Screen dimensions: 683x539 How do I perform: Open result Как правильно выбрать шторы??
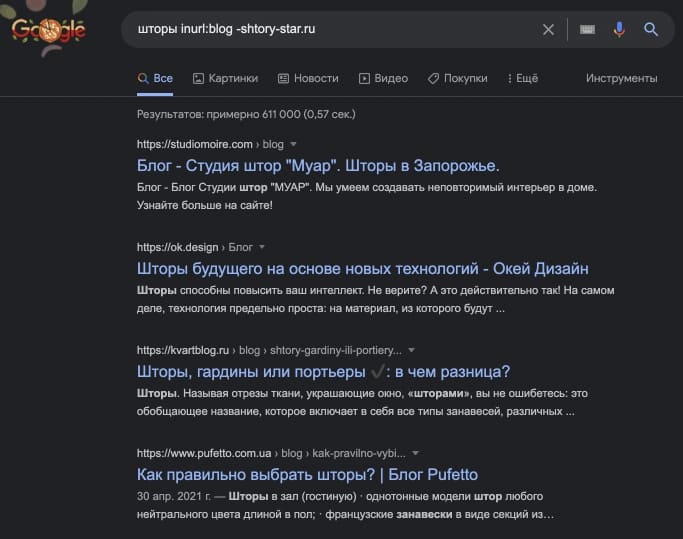point(307,475)
